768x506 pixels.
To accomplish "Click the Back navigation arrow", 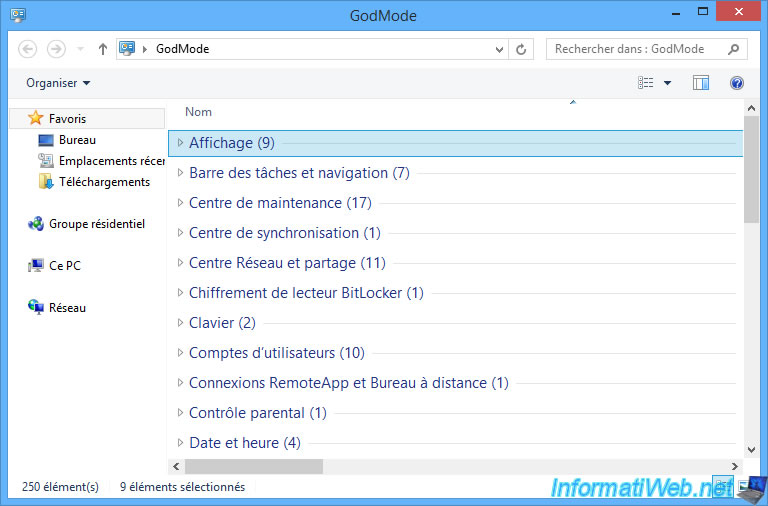I will [x=28, y=49].
